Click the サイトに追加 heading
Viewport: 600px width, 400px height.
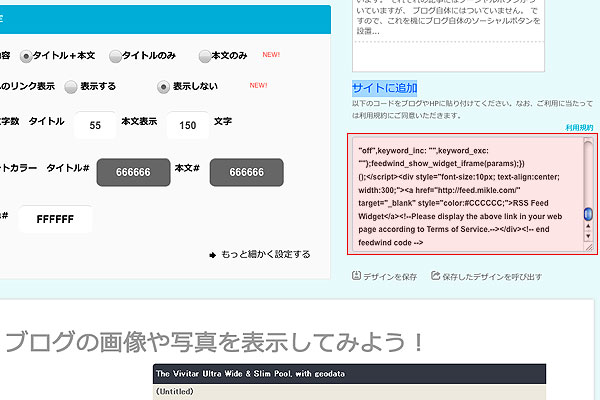pyautogui.click(x=385, y=88)
